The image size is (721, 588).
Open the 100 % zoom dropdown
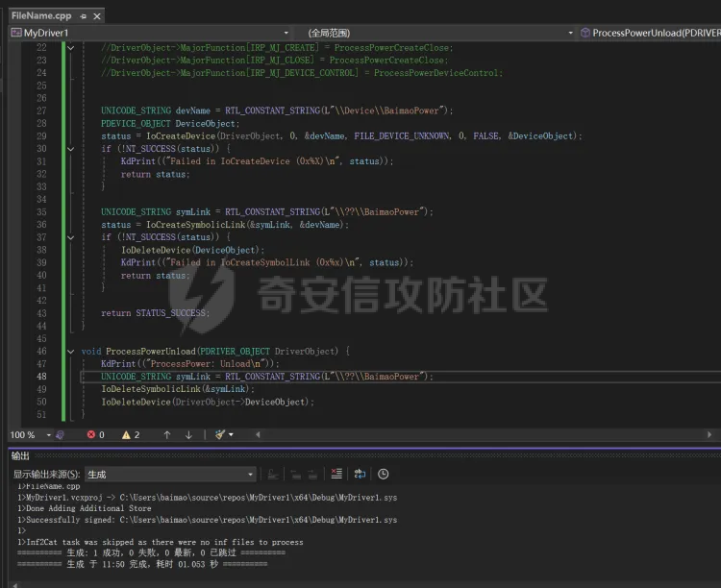(x=49, y=435)
